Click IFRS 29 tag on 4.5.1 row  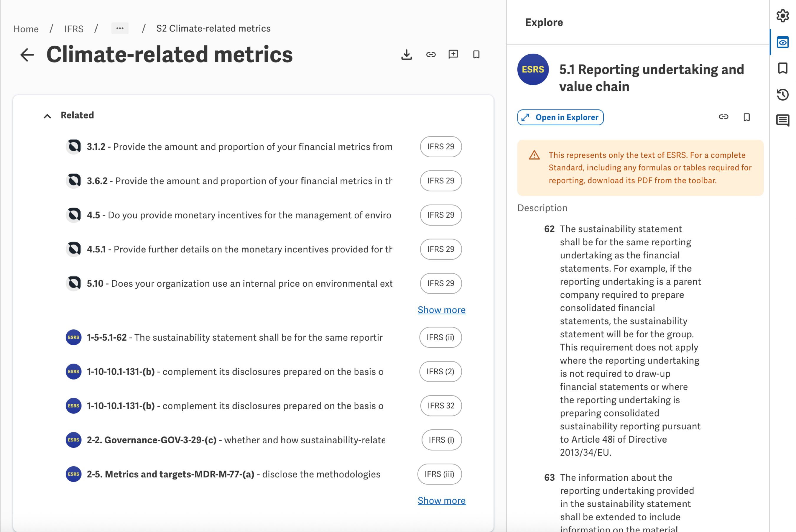[x=440, y=249]
